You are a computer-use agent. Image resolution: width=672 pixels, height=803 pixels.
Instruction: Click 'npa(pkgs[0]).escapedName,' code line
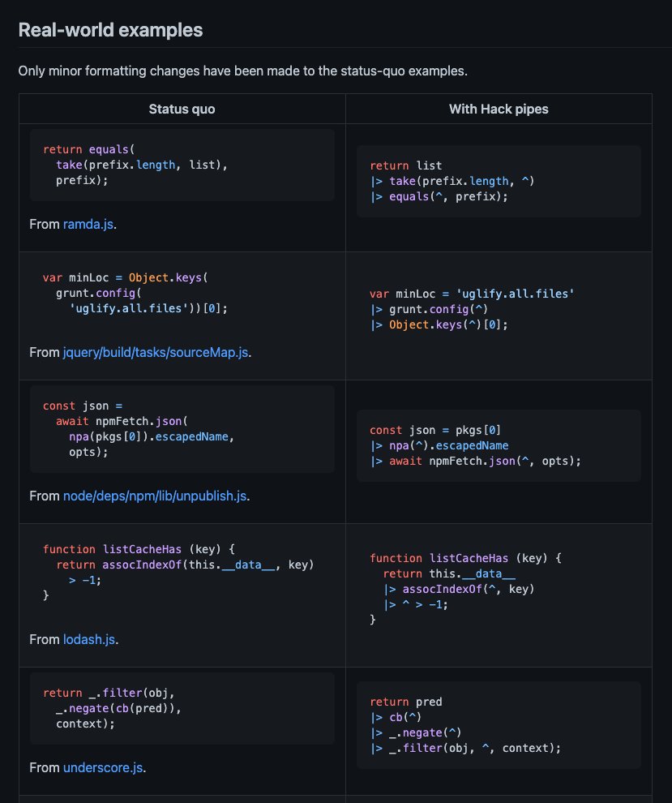pos(152,436)
